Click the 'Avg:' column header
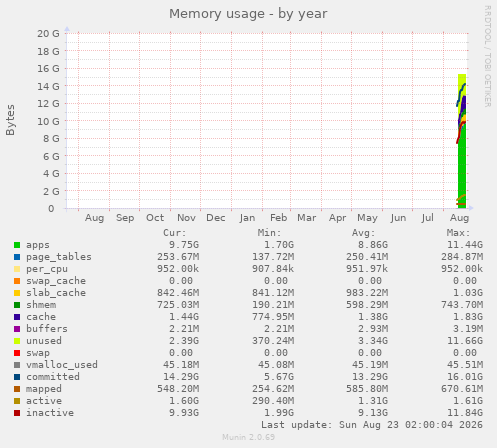The height and width of the screenshot is (448, 497). [364, 233]
